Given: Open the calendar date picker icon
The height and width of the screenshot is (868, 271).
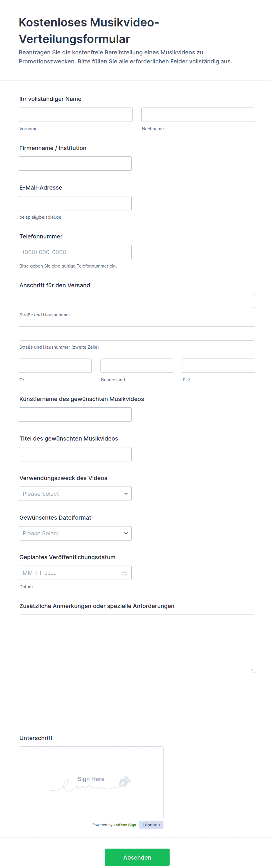Looking at the screenshot, I should (x=125, y=573).
